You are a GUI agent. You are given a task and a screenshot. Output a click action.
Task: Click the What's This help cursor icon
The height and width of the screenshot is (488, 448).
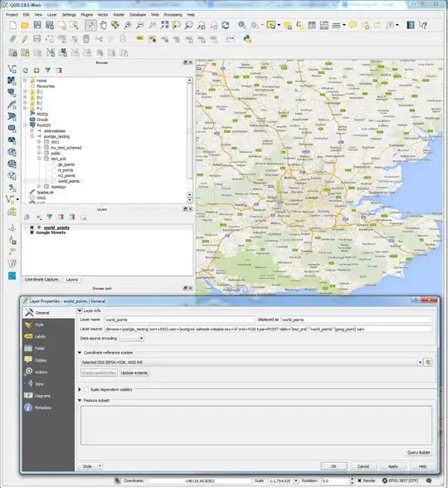pos(422,25)
